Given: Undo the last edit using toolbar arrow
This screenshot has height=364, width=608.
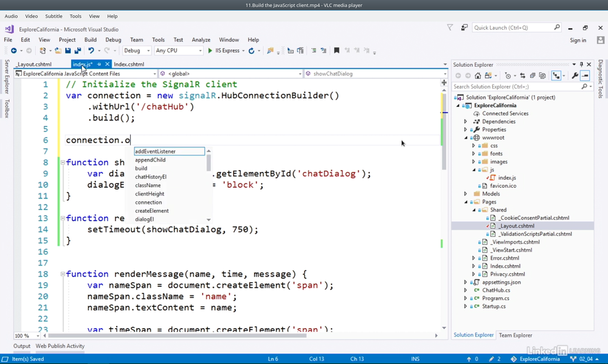Looking at the screenshot, I should (91, 51).
